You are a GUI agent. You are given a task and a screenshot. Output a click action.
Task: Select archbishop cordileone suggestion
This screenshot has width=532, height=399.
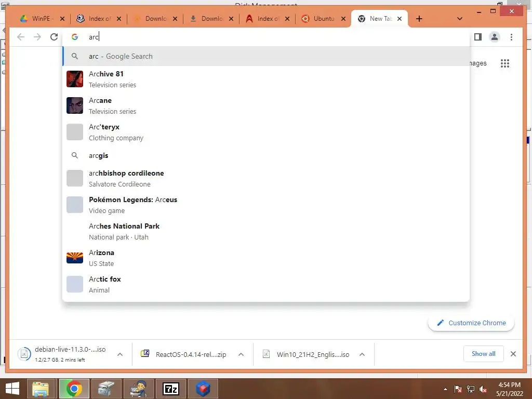(x=267, y=178)
